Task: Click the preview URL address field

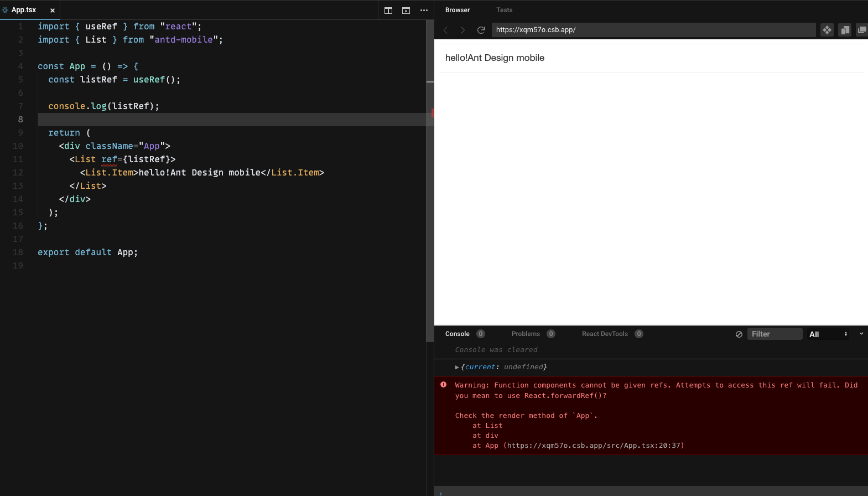Action: click(653, 30)
